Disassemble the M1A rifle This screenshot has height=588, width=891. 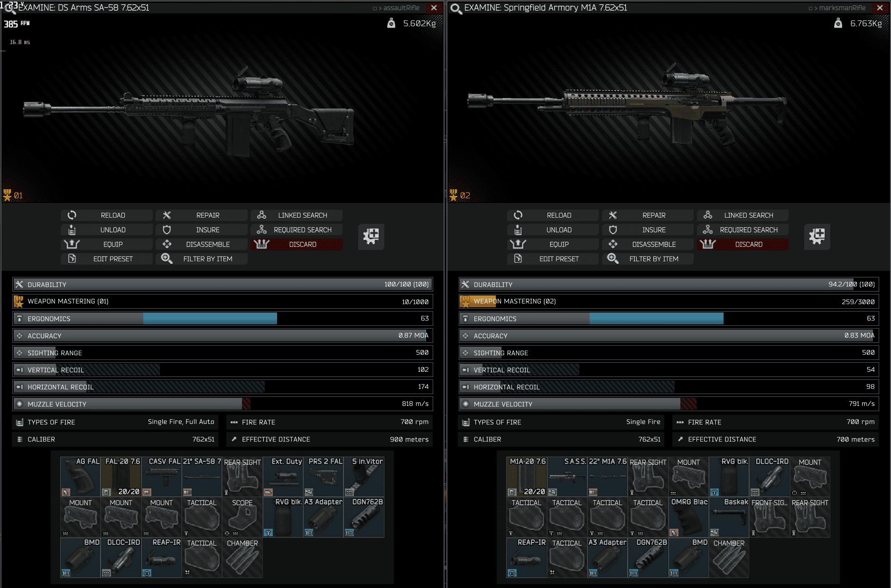point(648,244)
